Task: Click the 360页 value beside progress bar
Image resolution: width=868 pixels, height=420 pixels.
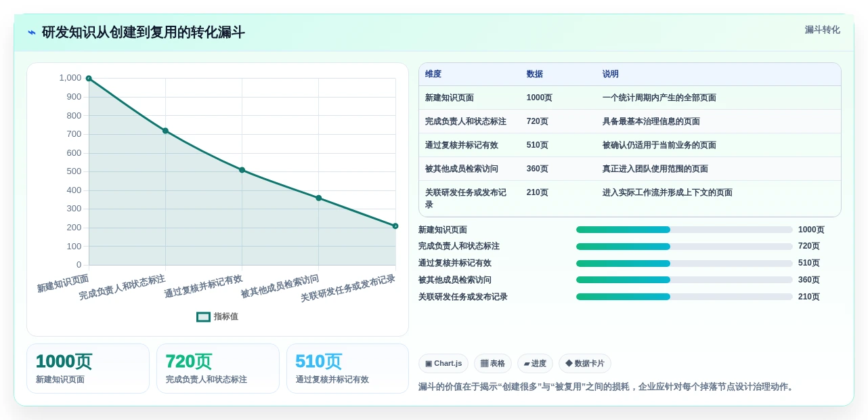Action: tap(809, 280)
